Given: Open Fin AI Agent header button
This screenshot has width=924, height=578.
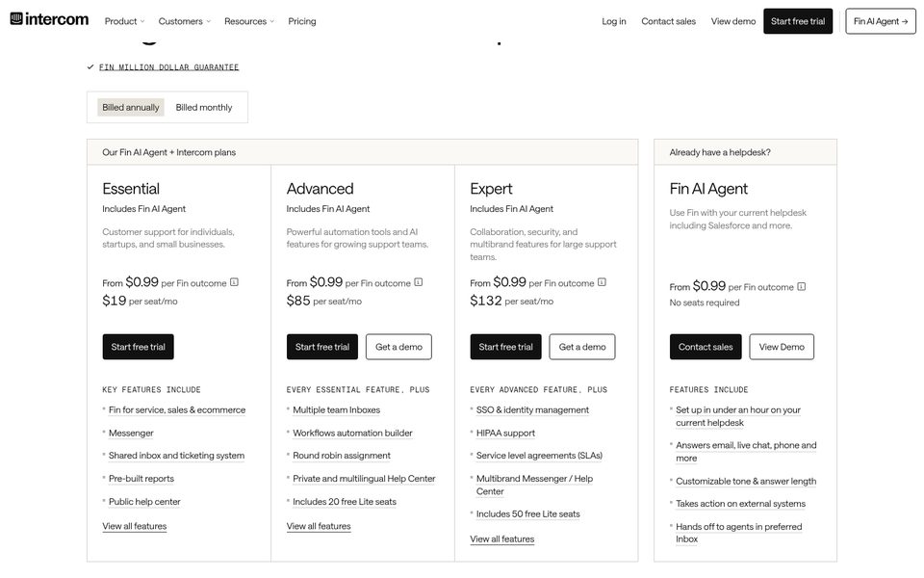Looking at the screenshot, I should [881, 21].
